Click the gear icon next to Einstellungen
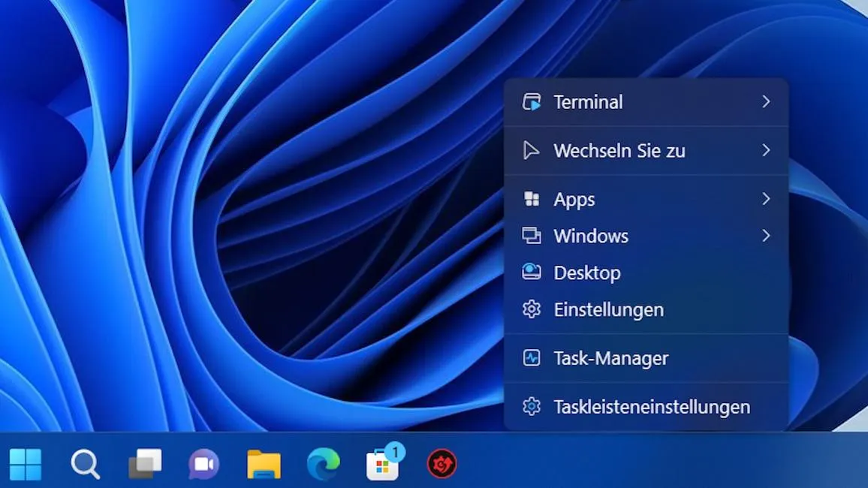 (532, 309)
